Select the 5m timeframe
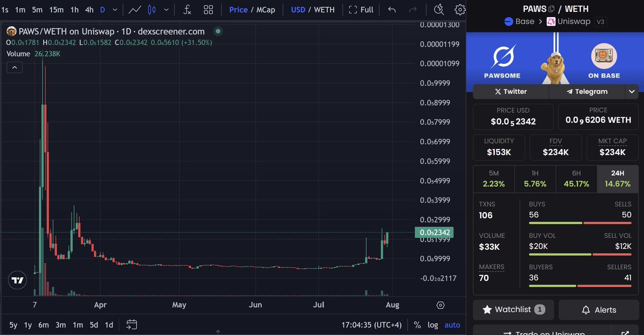 click(x=37, y=10)
